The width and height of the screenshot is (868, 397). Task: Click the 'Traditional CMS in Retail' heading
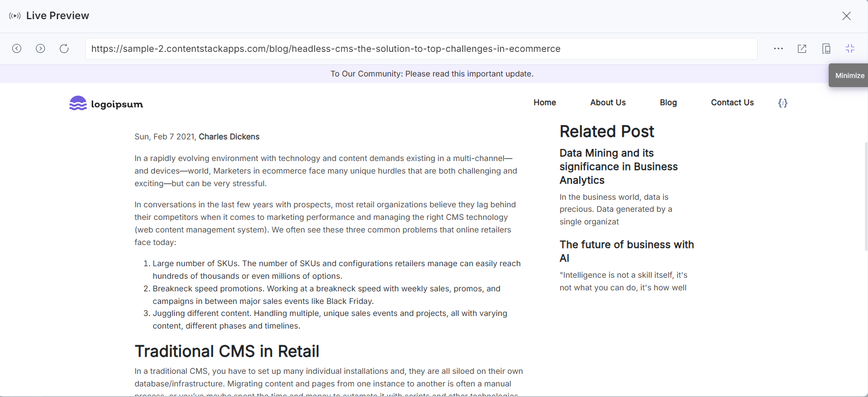(x=227, y=351)
